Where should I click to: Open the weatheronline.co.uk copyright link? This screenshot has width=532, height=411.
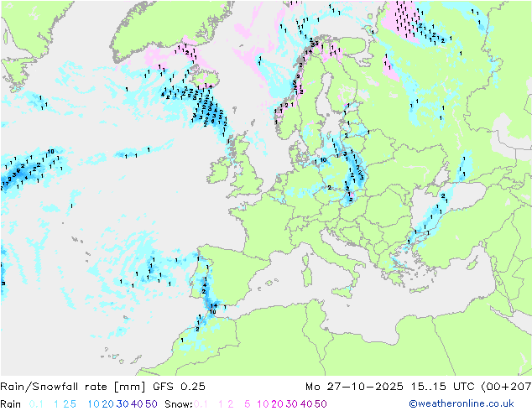click(462, 403)
